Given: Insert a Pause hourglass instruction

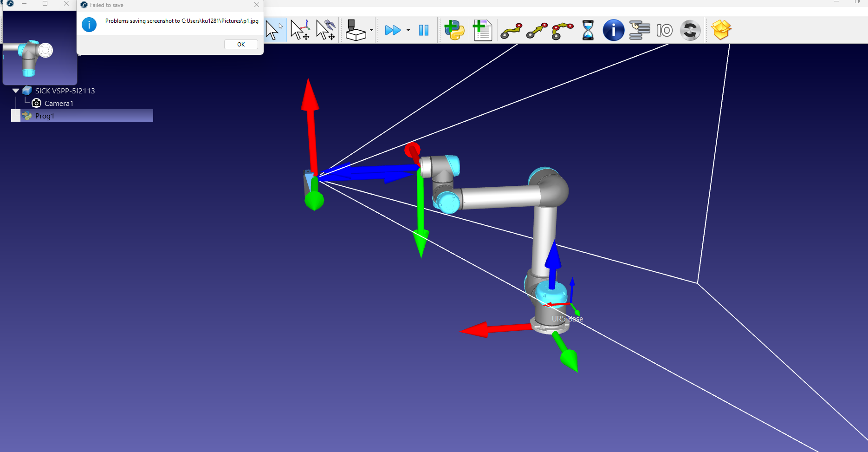Looking at the screenshot, I should [x=588, y=31].
